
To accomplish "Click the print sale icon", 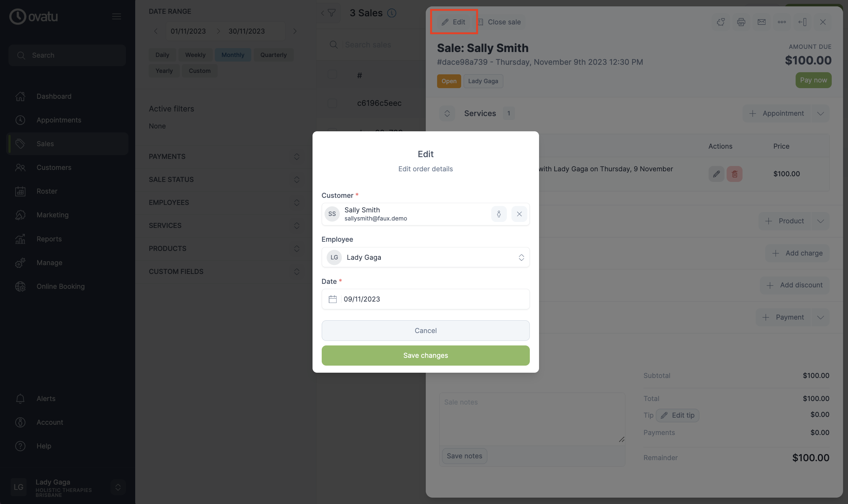I will (x=741, y=22).
